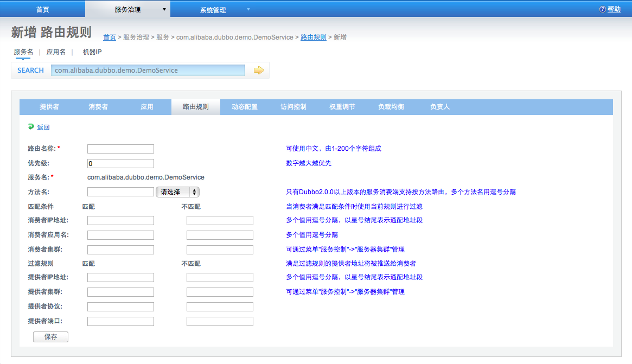Click the yellow search arrow icon

pyautogui.click(x=259, y=71)
